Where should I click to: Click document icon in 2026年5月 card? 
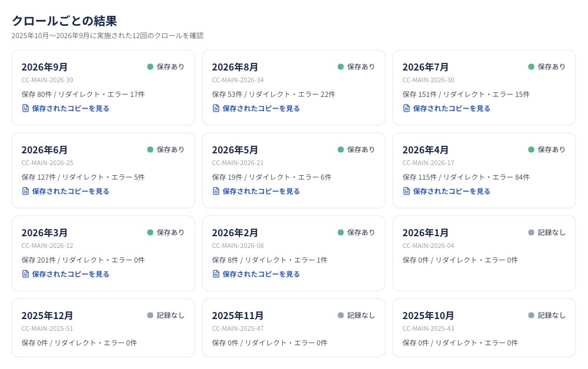[216, 191]
